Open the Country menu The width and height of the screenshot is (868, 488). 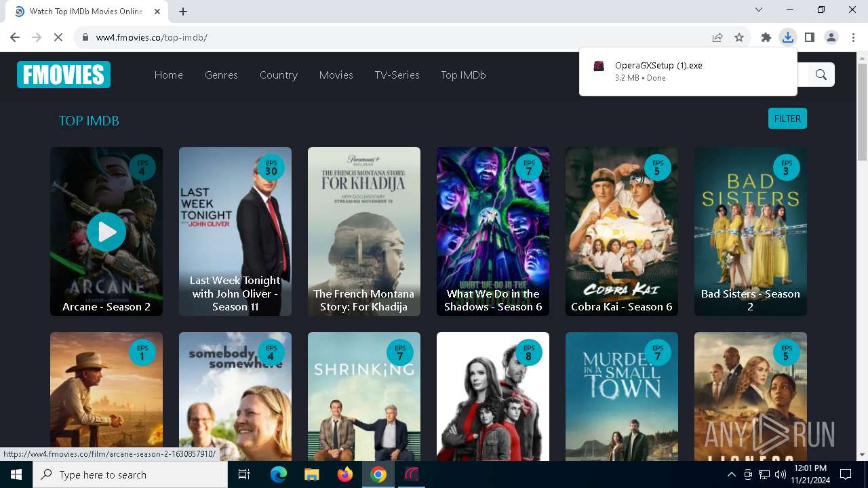tap(279, 75)
